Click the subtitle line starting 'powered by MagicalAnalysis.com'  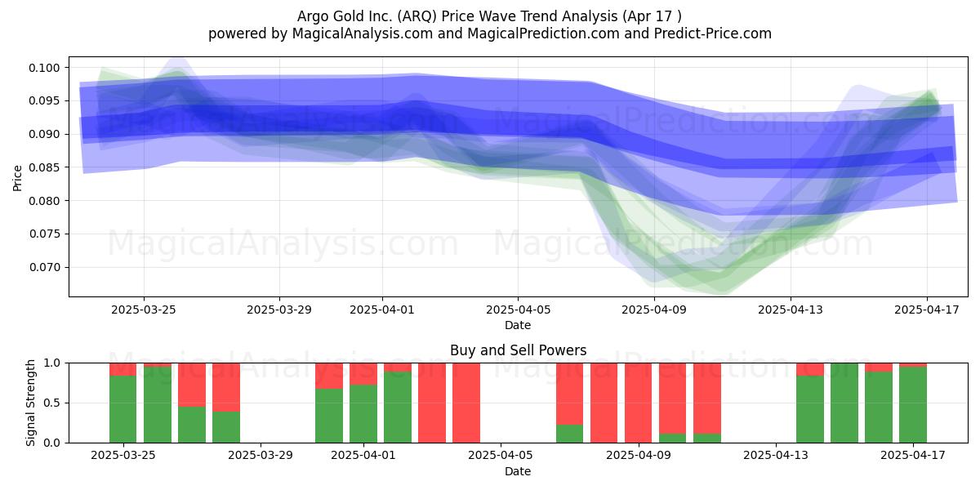click(x=490, y=33)
